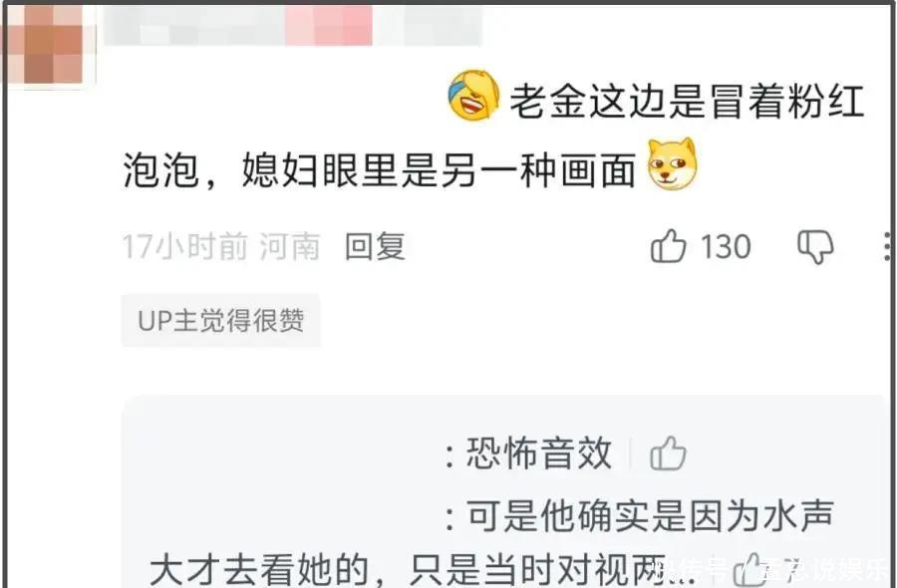Open the three-dot more options menu

coord(887,246)
